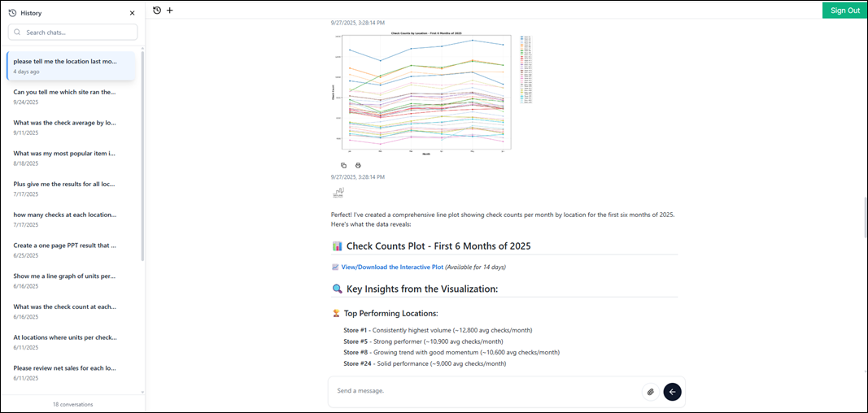Attach a file using the paperclip icon
This screenshot has height=413, width=868.
[x=650, y=392]
